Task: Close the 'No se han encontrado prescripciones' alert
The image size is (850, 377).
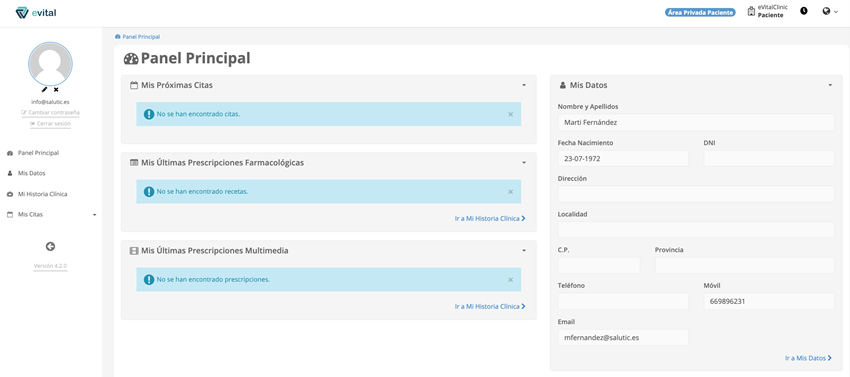Action: coord(510,280)
